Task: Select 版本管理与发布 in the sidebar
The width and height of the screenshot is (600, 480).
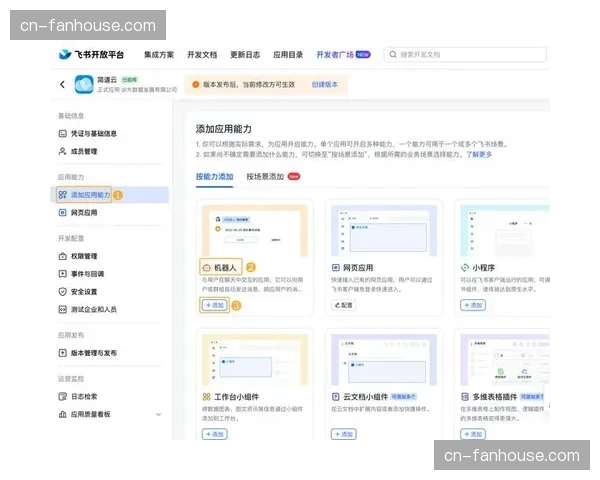Action: point(94,353)
